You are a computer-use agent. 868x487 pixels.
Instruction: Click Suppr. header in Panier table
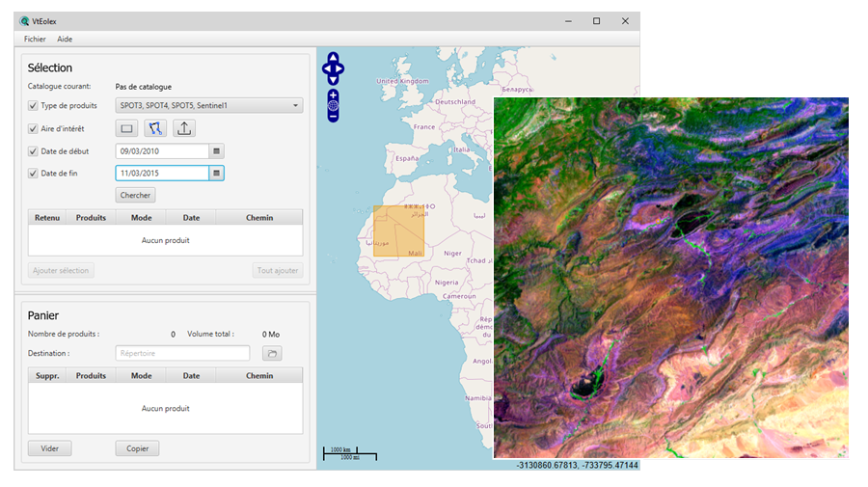point(47,375)
